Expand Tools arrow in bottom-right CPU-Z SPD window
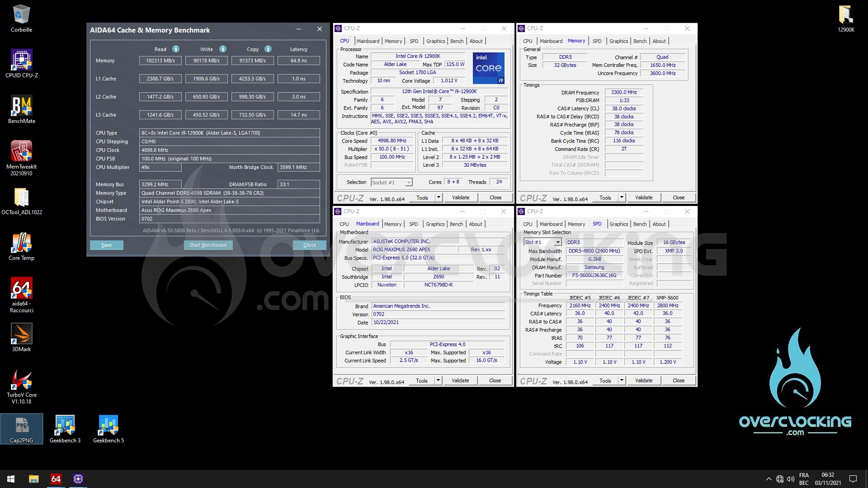 (622, 380)
